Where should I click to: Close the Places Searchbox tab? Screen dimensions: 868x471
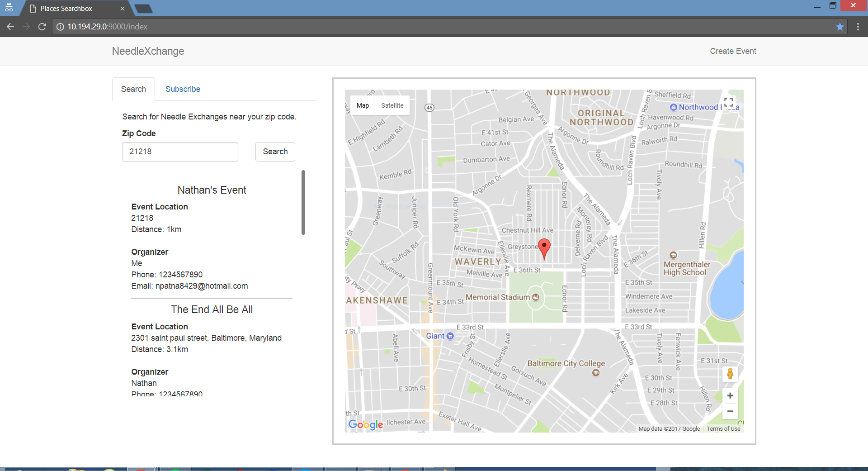123,9
